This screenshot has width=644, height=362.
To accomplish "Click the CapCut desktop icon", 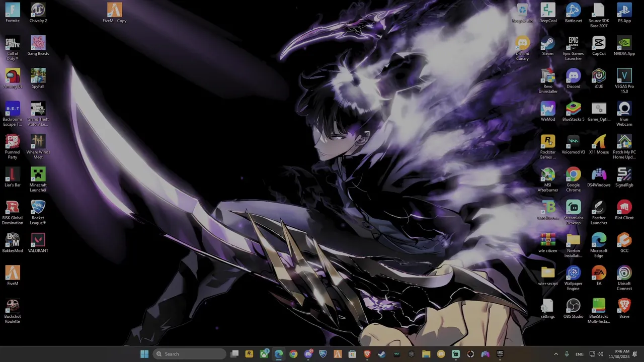I will click(599, 46).
